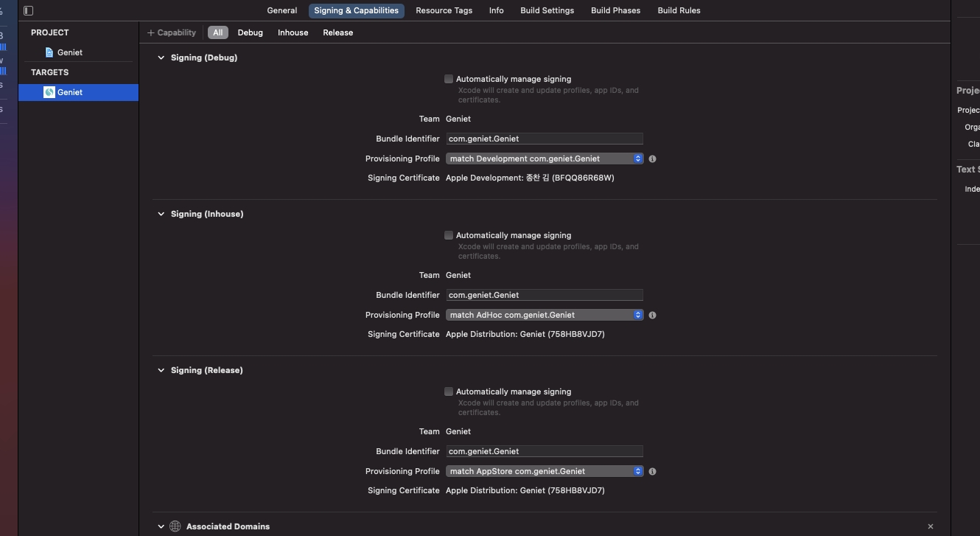Click the Geniet target app icon
Viewport: 980px width, 536px height.
coord(49,92)
